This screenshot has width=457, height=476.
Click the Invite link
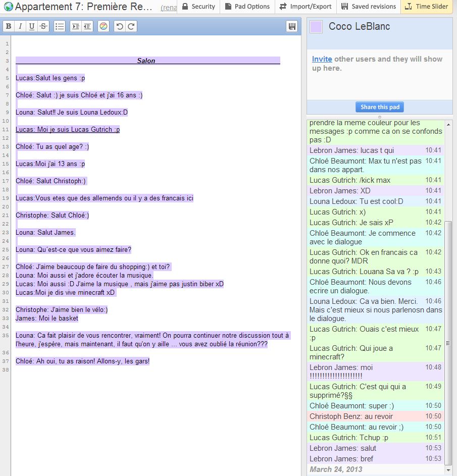tap(322, 59)
